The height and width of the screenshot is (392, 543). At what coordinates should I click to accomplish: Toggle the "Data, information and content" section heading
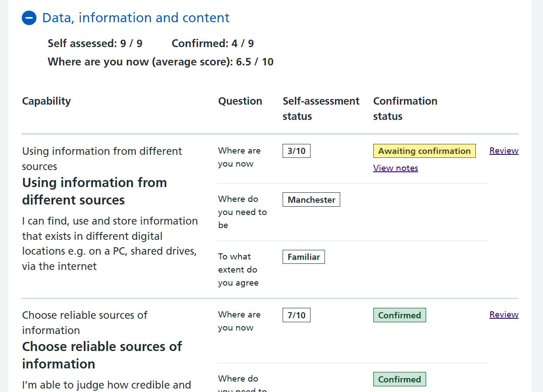tap(136, 18)
